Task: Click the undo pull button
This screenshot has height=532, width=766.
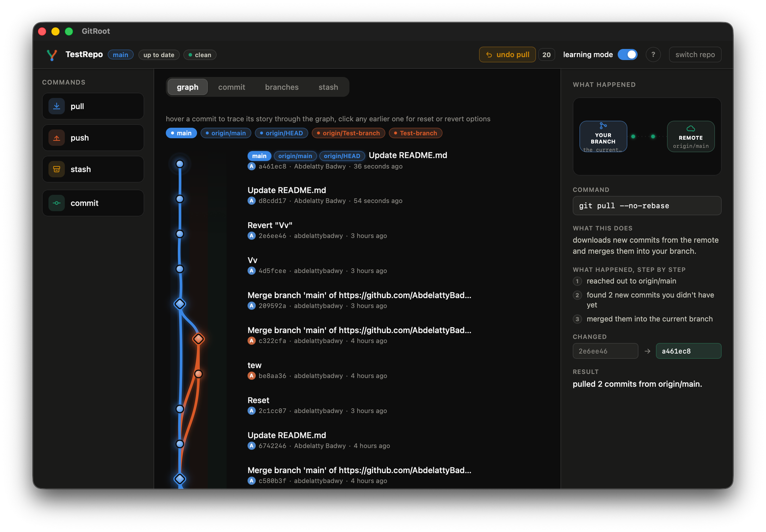Action: (507, 55)
